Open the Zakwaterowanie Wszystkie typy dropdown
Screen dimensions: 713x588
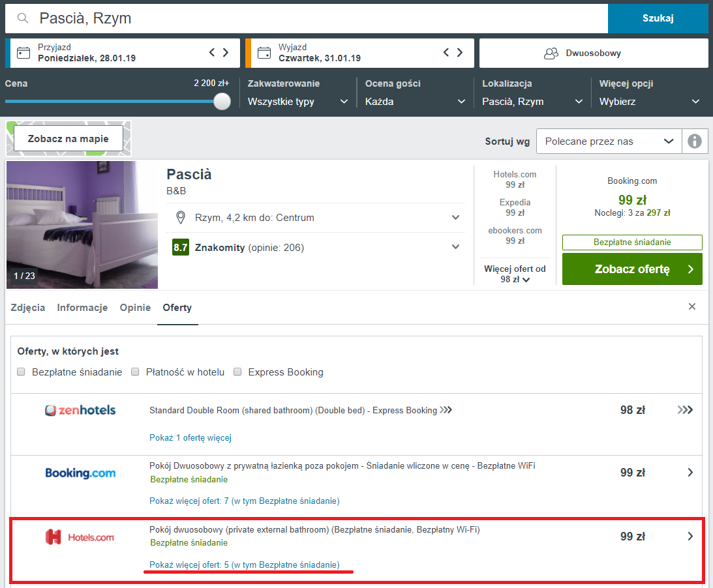pyautogui.click(x=298, y=101)
